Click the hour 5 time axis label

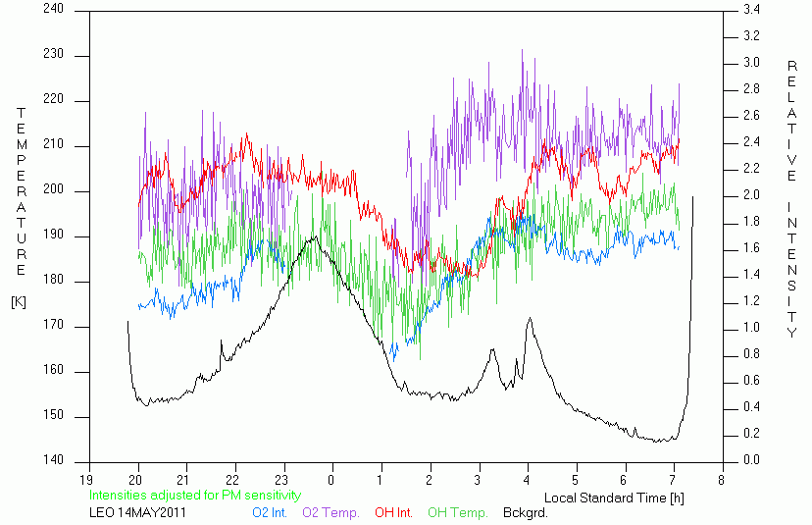click(576, 480)
